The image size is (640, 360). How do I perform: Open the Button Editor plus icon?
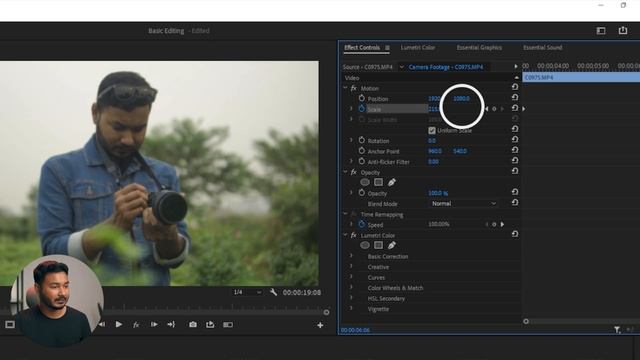point(320,325)
